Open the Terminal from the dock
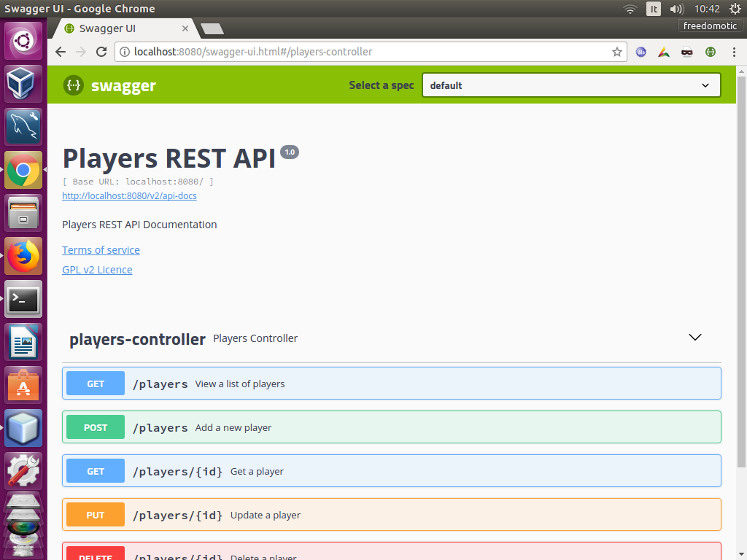 [23, 299]
